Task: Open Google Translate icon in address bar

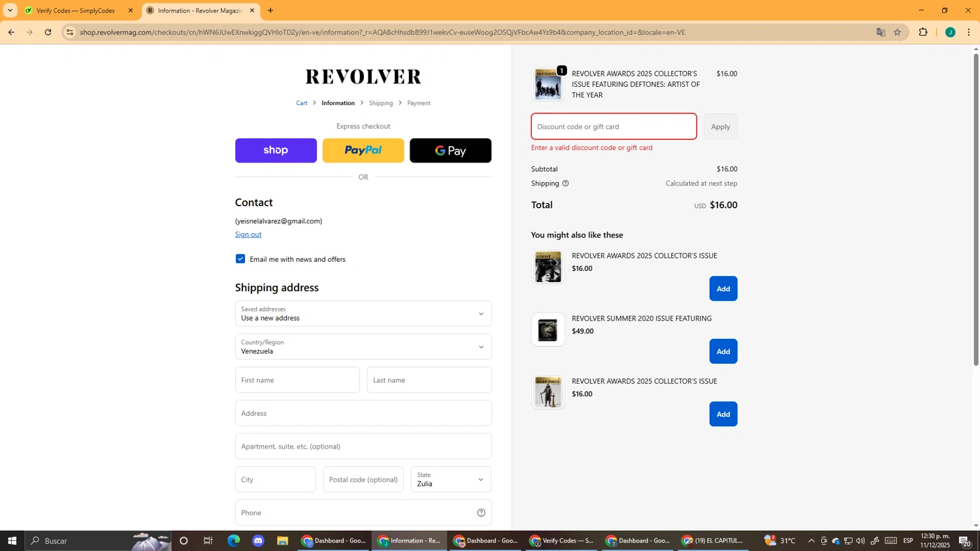Action: coord(881,32)
